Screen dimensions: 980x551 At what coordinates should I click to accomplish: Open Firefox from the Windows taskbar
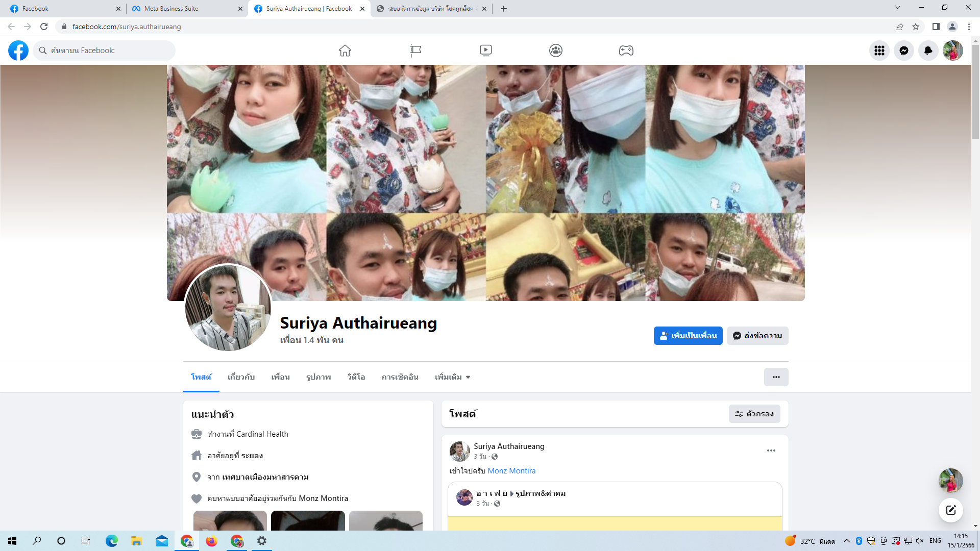(x=211, y=541)
